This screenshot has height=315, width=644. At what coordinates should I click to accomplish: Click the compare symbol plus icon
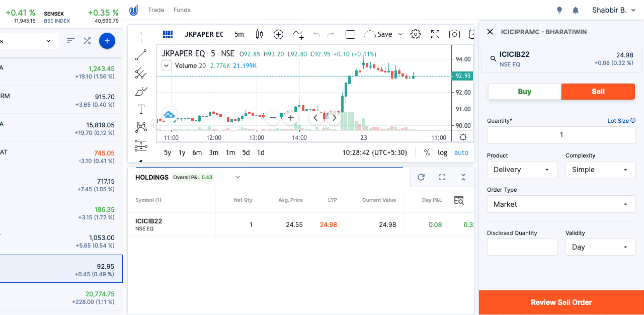pos(278,34)
